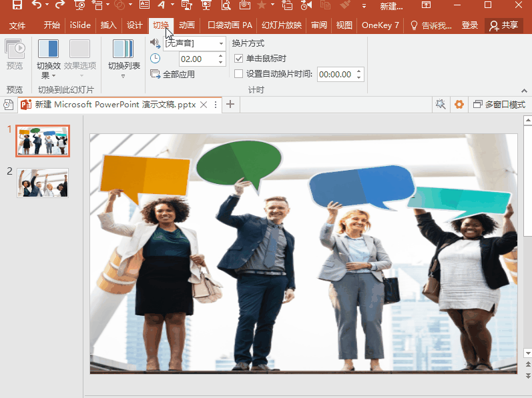Click the document history icon left of file tab
This screenshot has width=532, height=398.
coord(9,105)
